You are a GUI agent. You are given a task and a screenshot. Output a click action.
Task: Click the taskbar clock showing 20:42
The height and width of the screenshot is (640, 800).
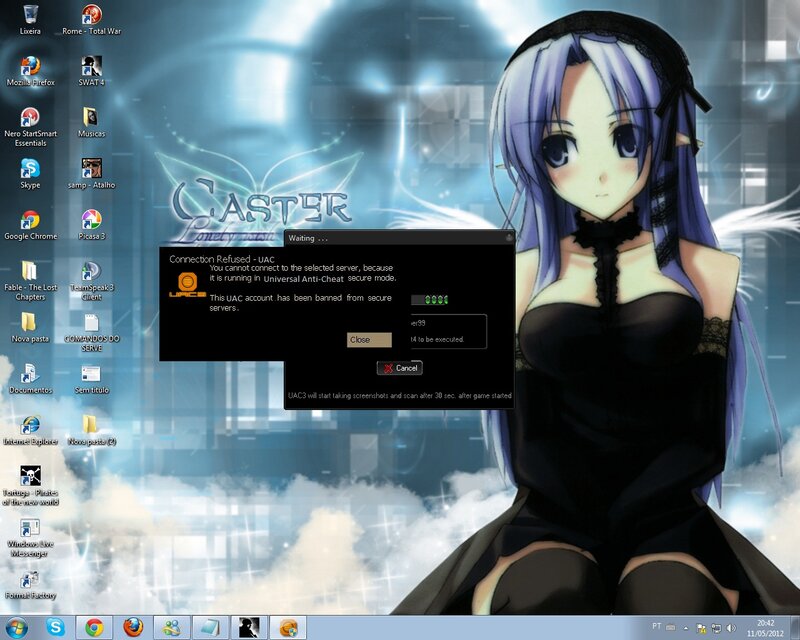(765, 628)
